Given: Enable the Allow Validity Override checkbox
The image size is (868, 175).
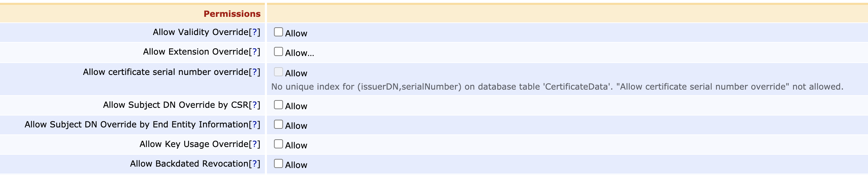Looking at the screenshot, I should click(278, 32).
